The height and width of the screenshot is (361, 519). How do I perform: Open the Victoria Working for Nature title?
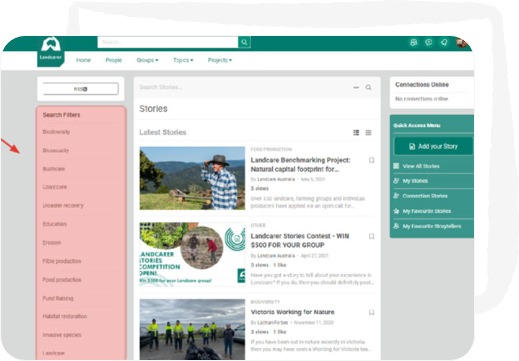coord(292,312)
